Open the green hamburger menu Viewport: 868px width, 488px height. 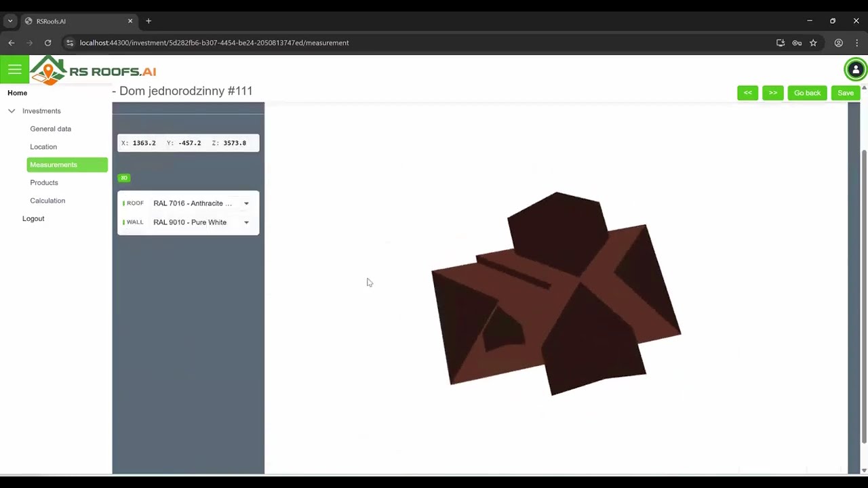(x=14, y=69)
